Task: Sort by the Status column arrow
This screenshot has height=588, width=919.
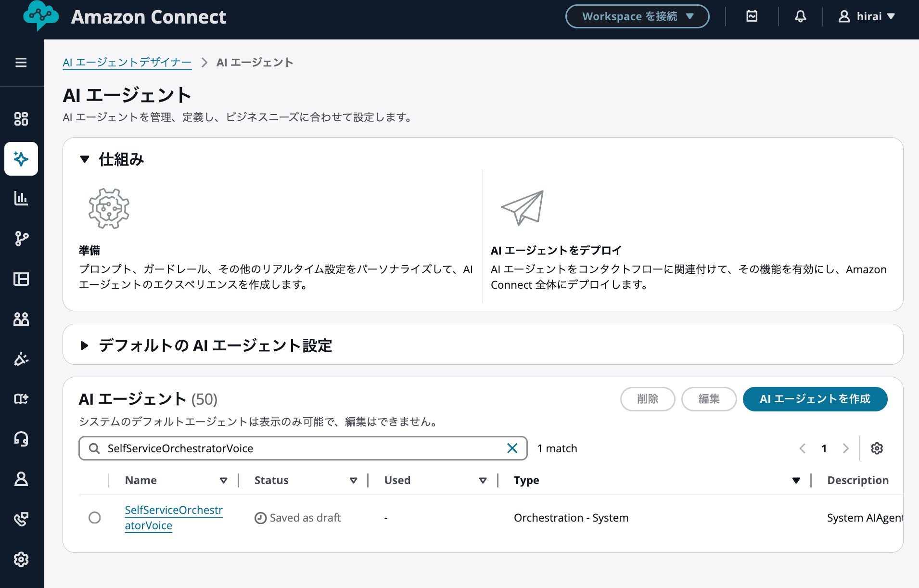Action: point(353,480)
